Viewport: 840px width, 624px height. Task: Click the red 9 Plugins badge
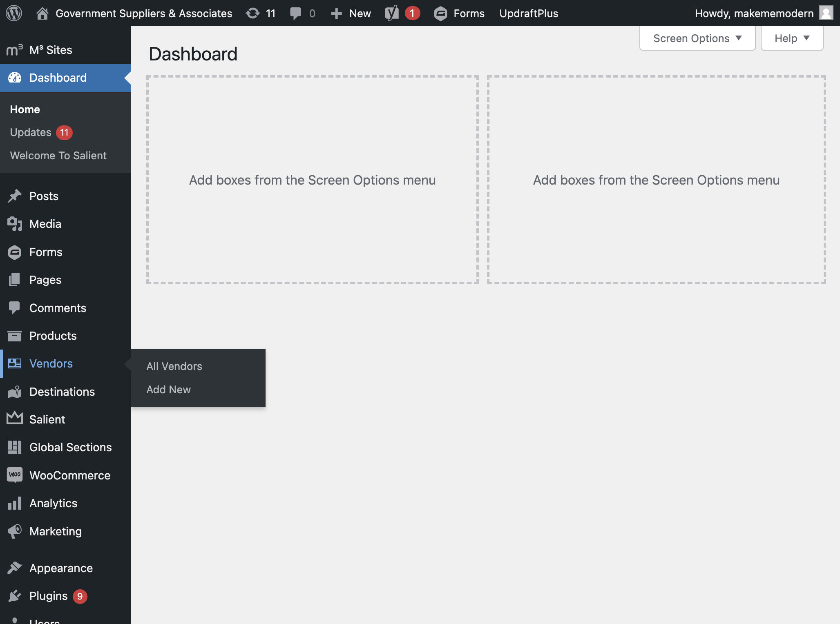tap(80, 596)
